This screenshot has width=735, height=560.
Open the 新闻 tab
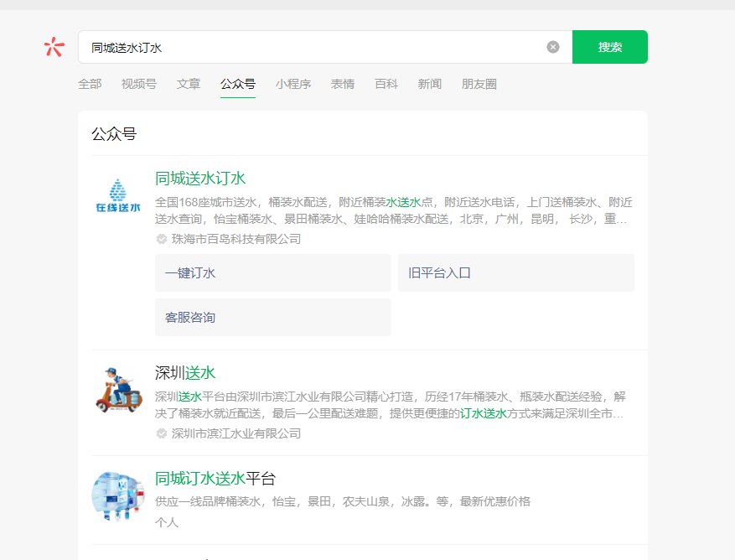(x=430, y=84)
